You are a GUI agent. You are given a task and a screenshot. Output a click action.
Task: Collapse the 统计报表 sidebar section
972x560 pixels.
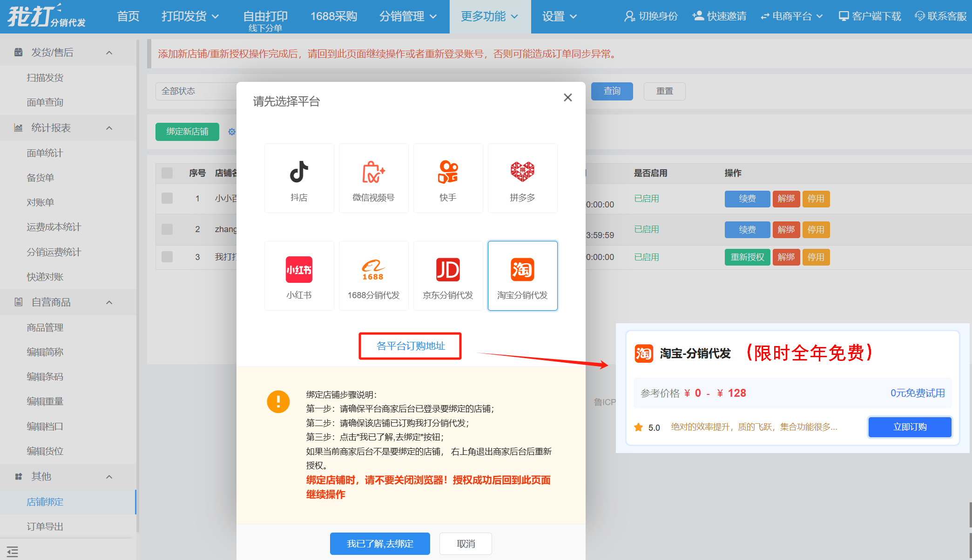point(109,128)
